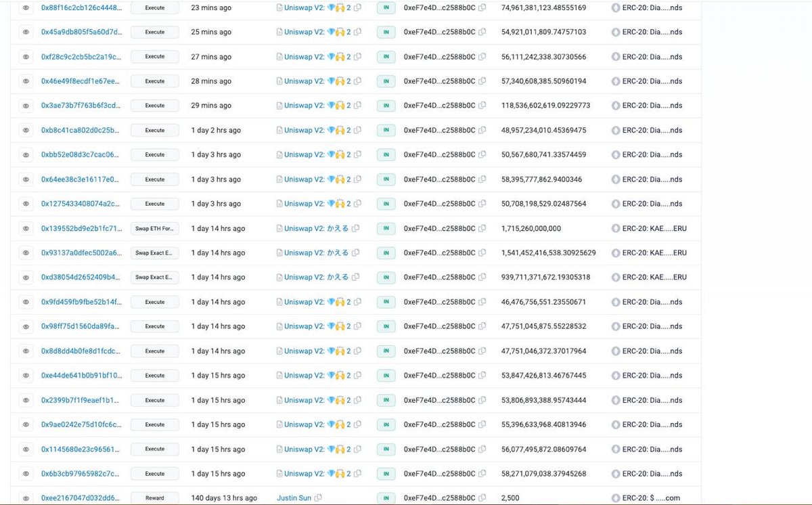Click Execute method for 0x9ae0242e75d10fc6c
The width and height of the screenshot is (812, 505).
154,424
